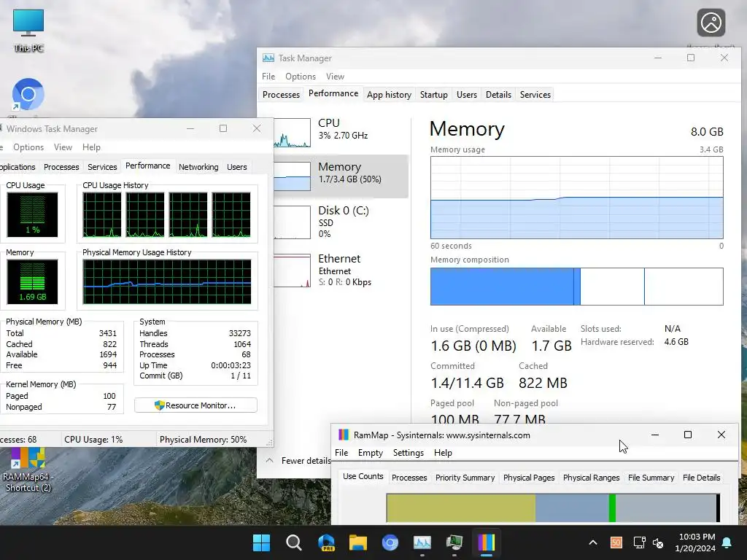Open This PC desktop icon
Viewport: 747px width, 560px height.
coord(28,29)
